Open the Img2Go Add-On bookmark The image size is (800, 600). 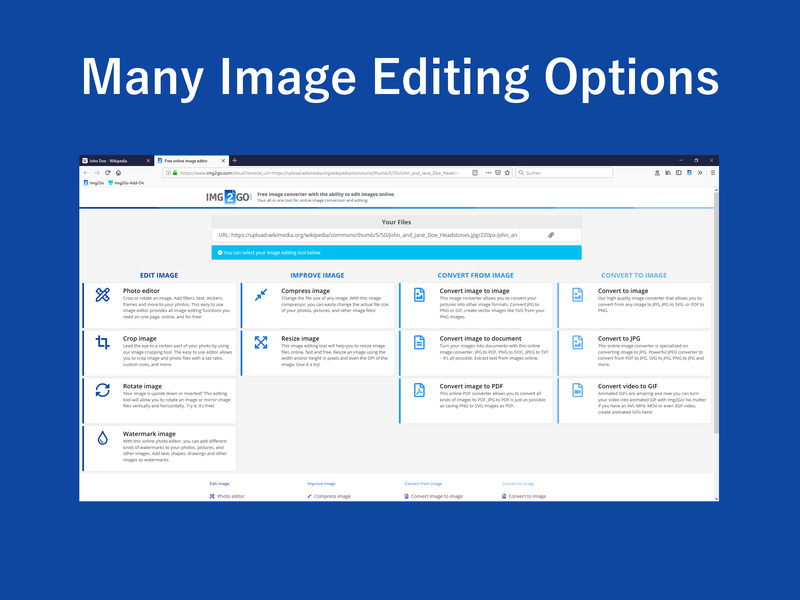point(126,183)
